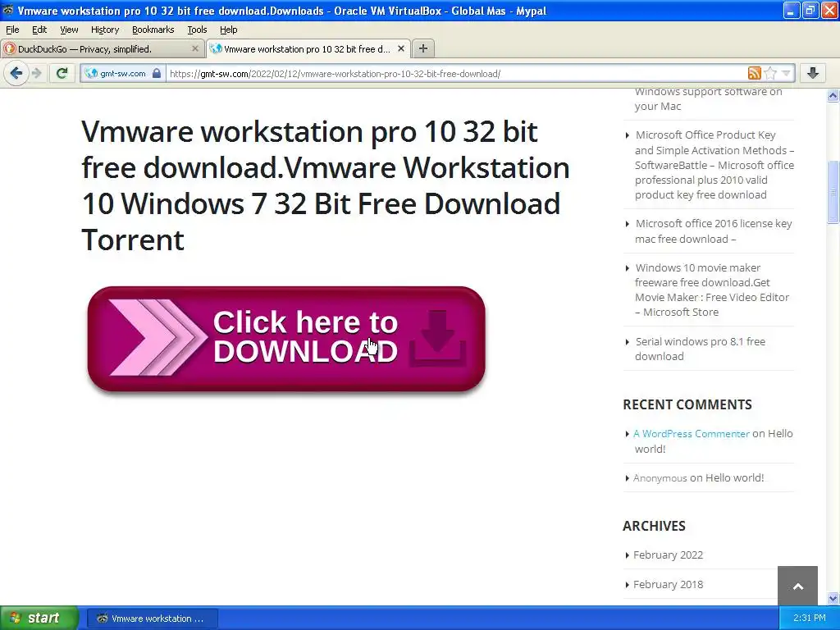Select the Vmware workstation pro tab
This screenshot has height=630, width=840.
308,48
